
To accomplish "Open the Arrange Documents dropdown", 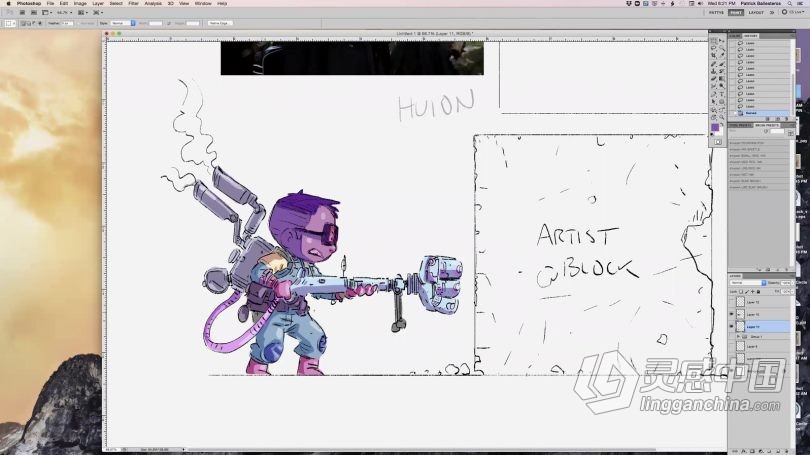I will (83, 12).
